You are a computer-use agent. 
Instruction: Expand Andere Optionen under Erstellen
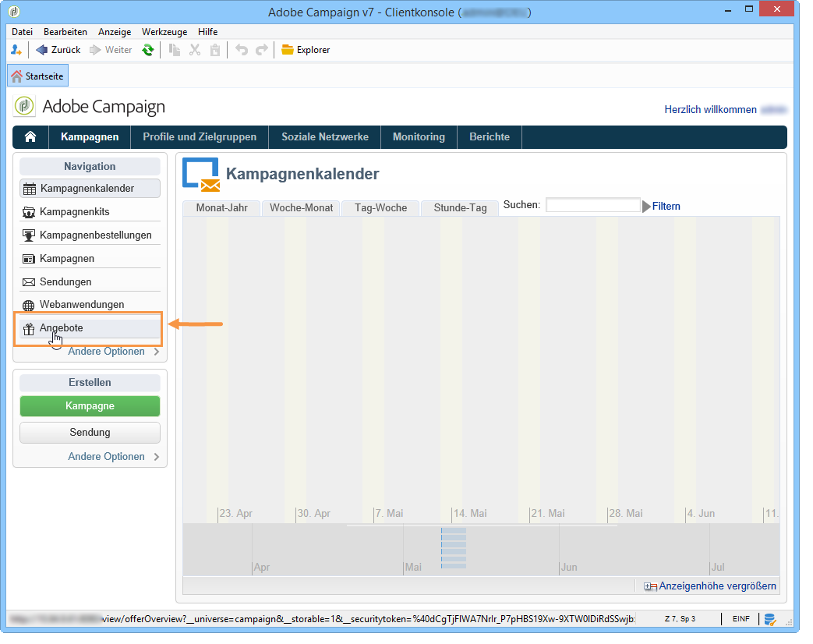pos(113,457)
